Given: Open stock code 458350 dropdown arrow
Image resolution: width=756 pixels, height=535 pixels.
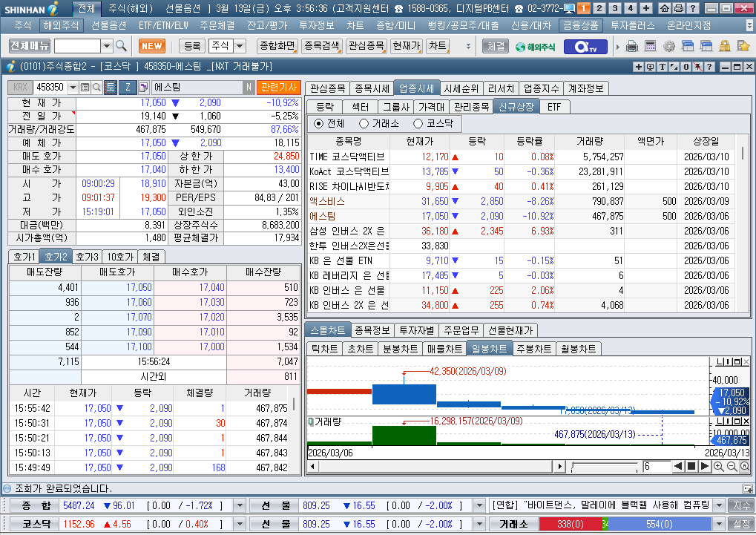Looking at the screenshot, I should [x=73, y=88].
